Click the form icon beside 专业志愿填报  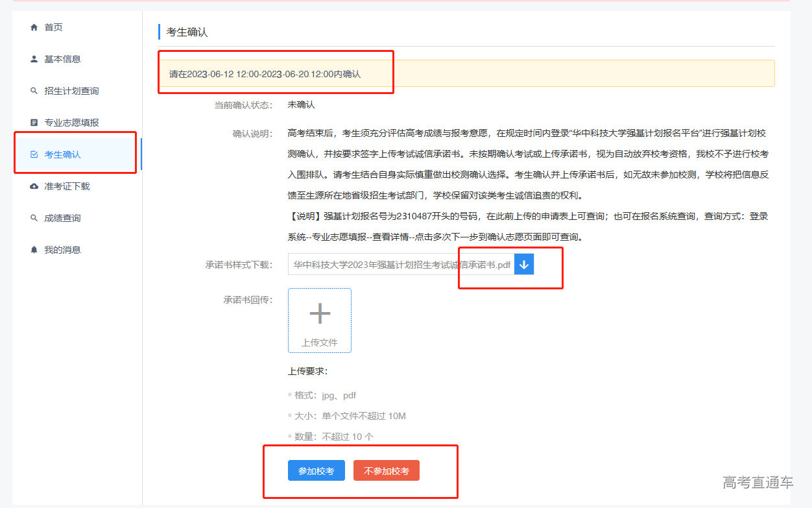[34, 123]
